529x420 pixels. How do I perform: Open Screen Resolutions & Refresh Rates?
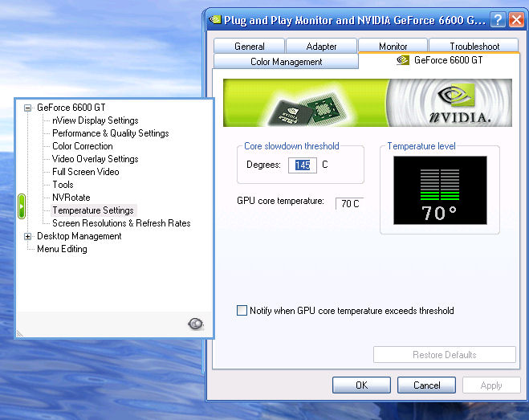coord(121,223)
